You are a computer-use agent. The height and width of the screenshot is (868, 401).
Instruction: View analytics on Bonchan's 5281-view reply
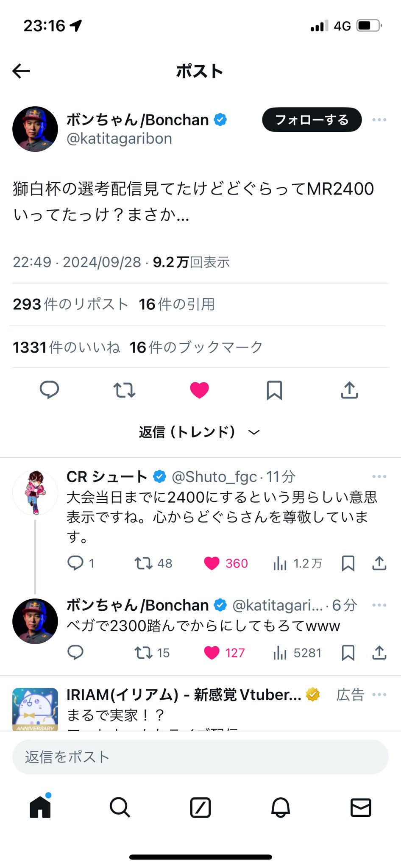(x=297, y=653)
